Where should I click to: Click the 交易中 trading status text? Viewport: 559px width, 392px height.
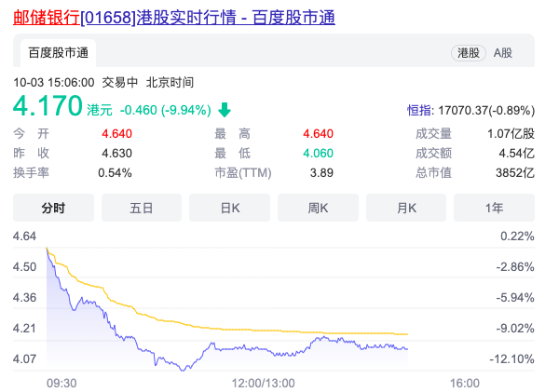(120, 83)
